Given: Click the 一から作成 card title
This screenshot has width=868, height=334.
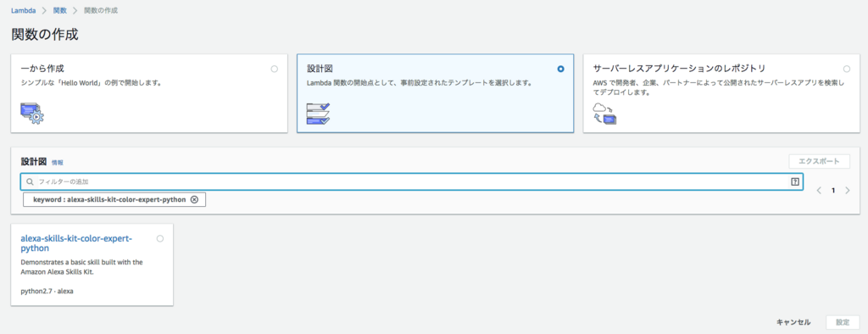Looking at the screenshot, I should (42, 69).
